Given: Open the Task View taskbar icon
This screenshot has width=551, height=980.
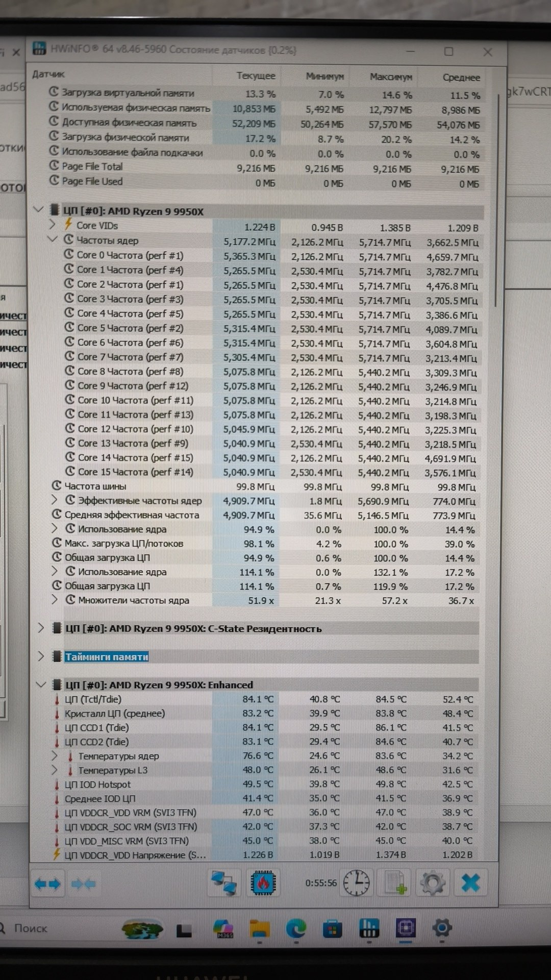Looking at the screenshot, I should pos(184,931).
